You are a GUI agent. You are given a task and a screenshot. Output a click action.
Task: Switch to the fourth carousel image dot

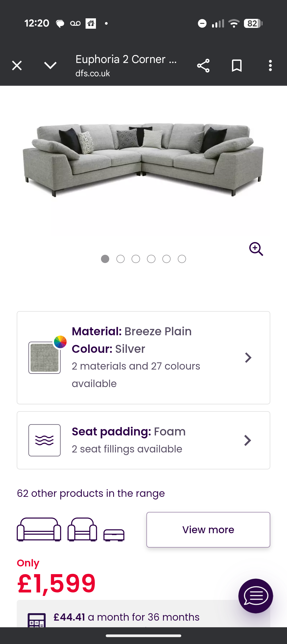[x=151, y=259]
